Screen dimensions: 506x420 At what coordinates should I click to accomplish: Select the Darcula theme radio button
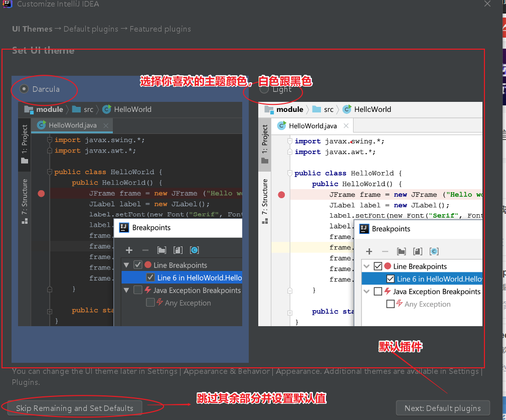[x=24, y=89]
